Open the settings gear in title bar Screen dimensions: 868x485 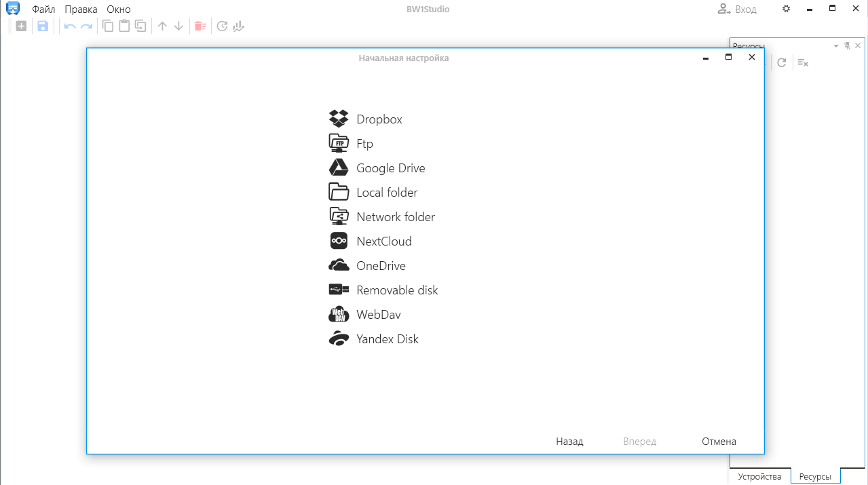point(787,9)
